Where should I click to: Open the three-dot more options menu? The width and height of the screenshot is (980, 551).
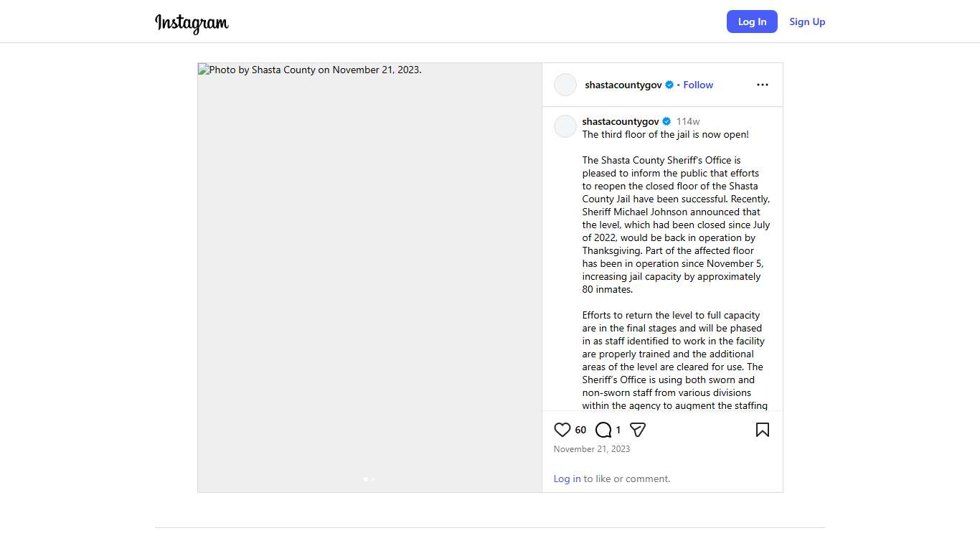(762, 85)
